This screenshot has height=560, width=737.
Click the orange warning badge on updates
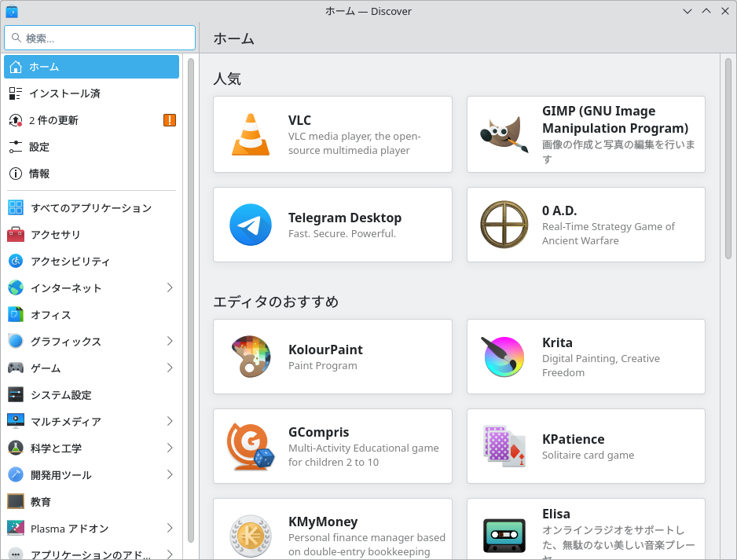tap(170, 120)
